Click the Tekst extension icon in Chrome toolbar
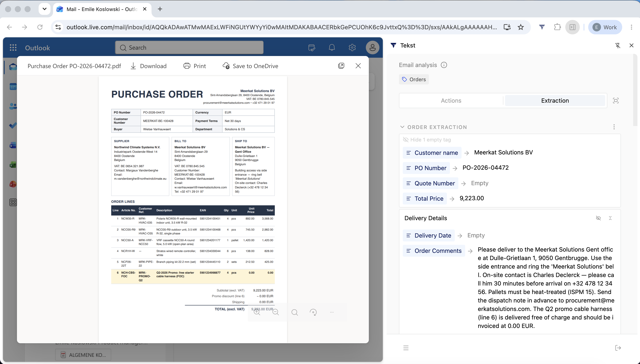The height and width of the screenshot is (364, 640). click(x=542, y=27)
